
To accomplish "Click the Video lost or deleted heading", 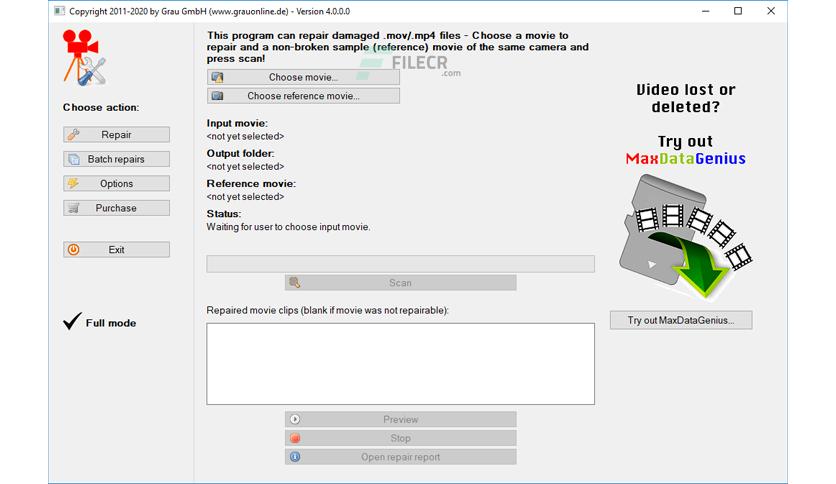I will (x=686, y=98).
